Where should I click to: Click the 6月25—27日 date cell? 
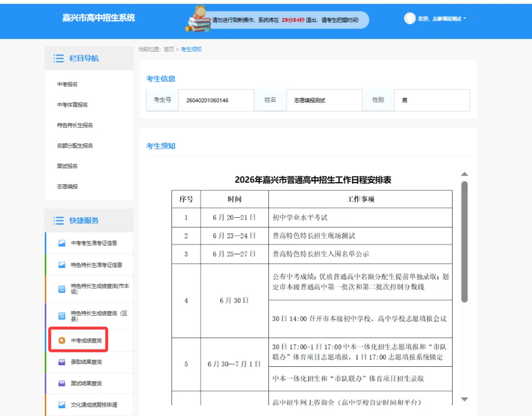click(234, 255)
